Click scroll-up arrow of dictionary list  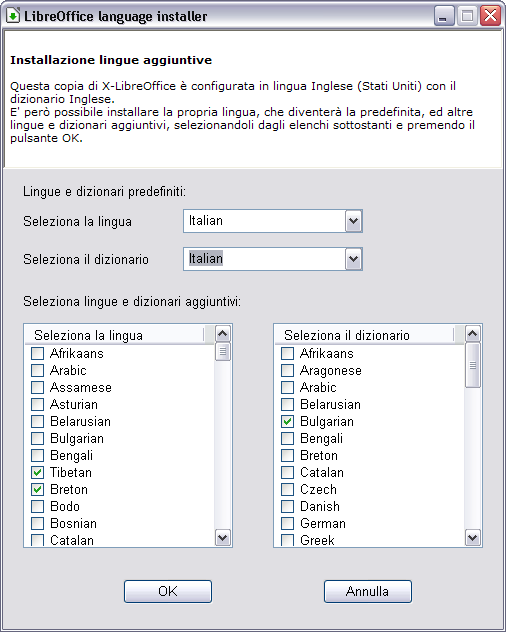click(x=473, y=334)
